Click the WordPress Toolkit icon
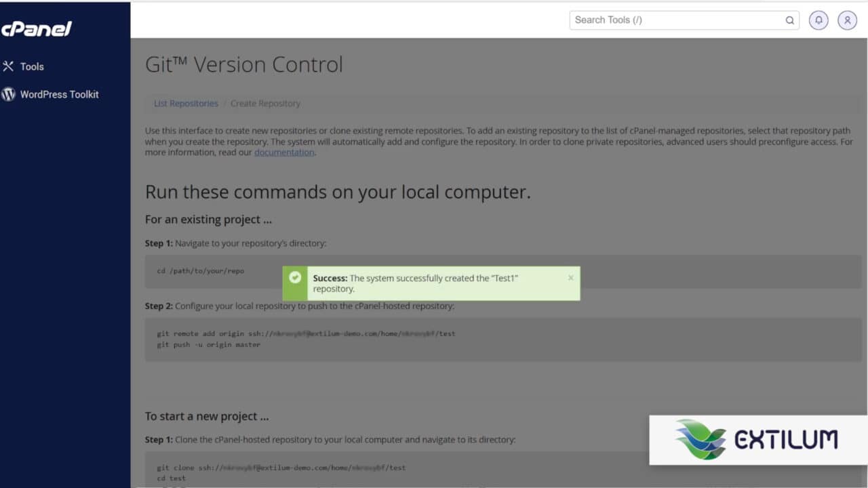The image size is (868, 488). click(7, 94)
